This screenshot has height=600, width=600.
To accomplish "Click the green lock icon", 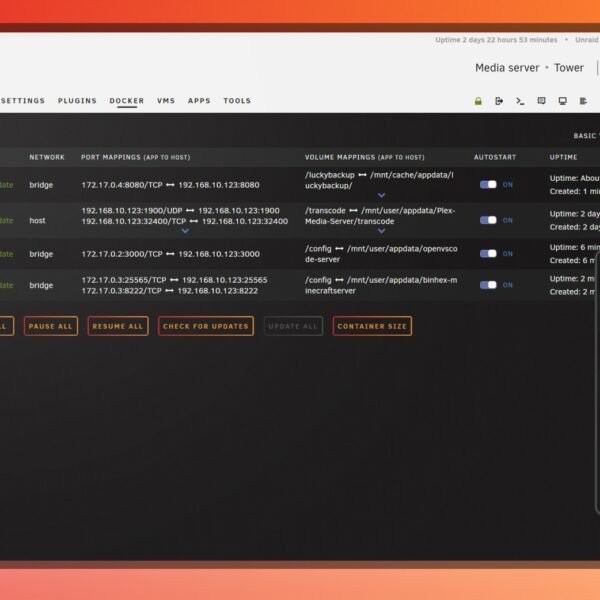I will click(x=478, y=101).
